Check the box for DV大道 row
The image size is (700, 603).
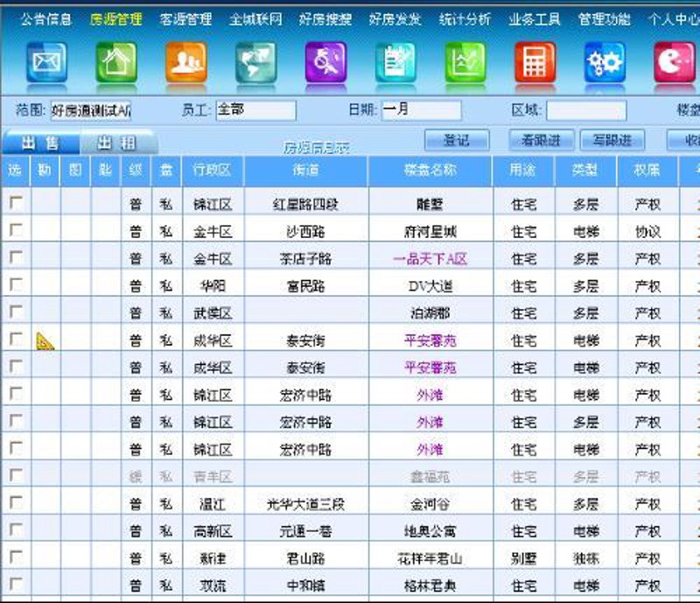click(x=16, y=284)
